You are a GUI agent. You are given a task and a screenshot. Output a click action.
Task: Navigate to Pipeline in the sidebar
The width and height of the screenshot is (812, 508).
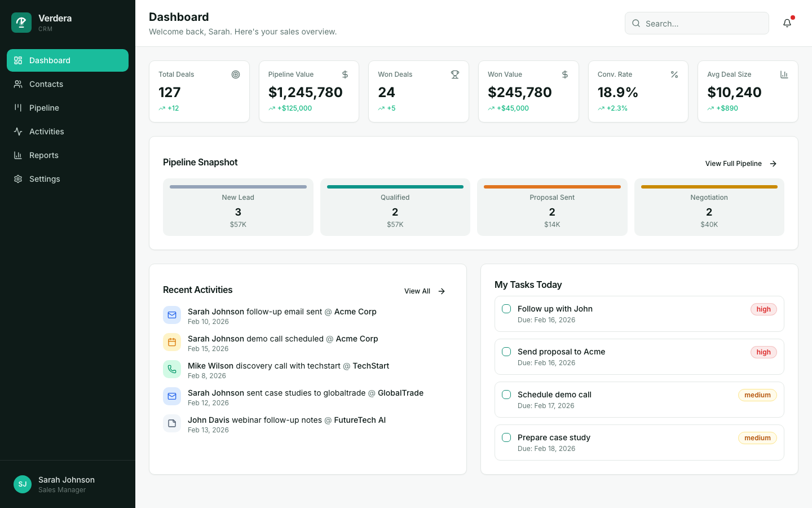[68, 108]
